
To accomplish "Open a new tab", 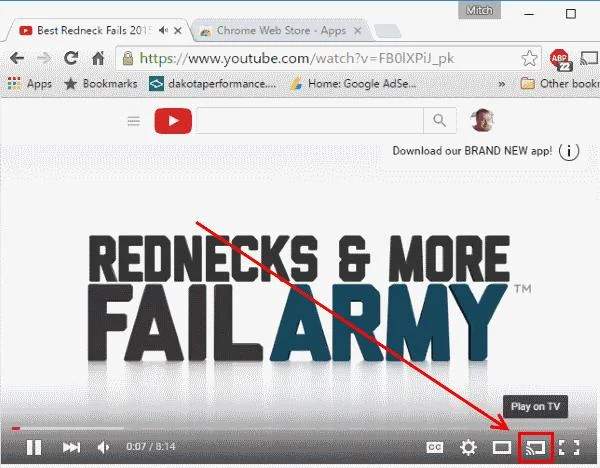I will pos(388,31).
